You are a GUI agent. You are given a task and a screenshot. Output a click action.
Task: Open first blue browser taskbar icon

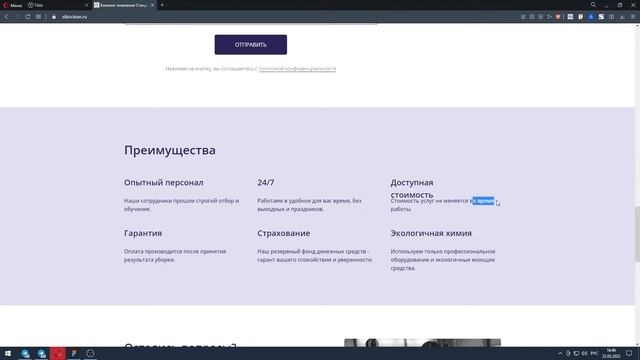[25, 353]
